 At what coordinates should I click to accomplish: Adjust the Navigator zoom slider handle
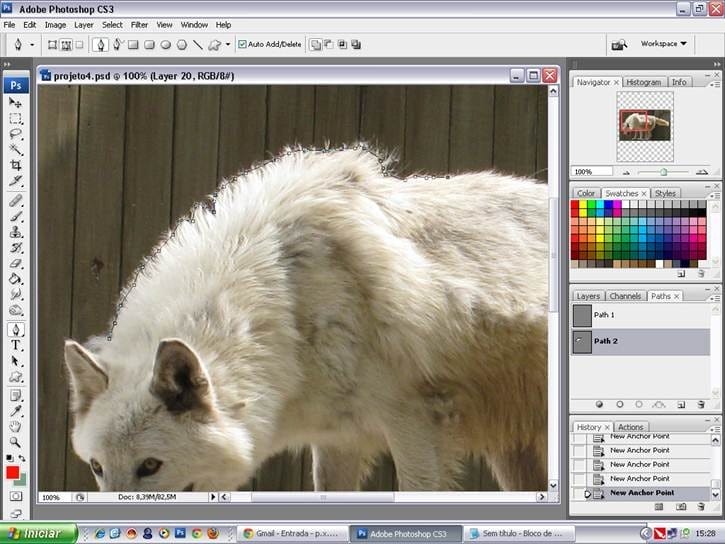pos(664,172)
